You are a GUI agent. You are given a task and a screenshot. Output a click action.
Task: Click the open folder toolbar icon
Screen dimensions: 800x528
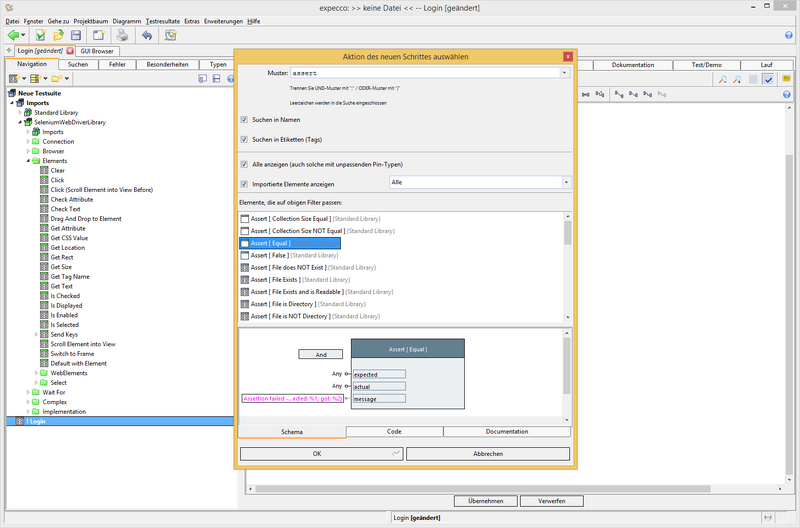[x=58, y=35]
